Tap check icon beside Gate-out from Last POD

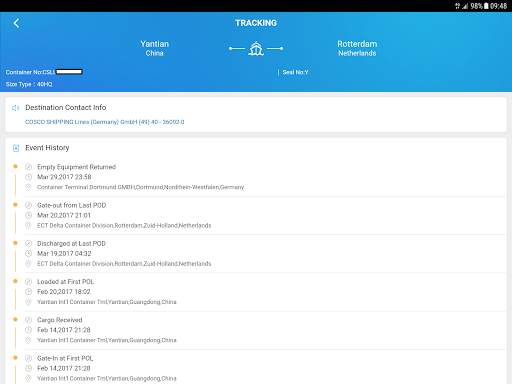(x=29, y=205)
